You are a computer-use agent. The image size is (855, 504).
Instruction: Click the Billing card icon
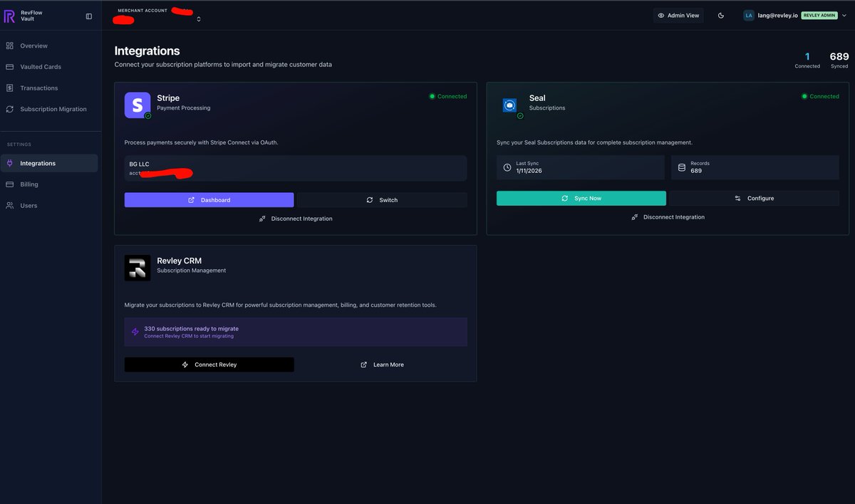pyautogui.click(x=10, y=184)
